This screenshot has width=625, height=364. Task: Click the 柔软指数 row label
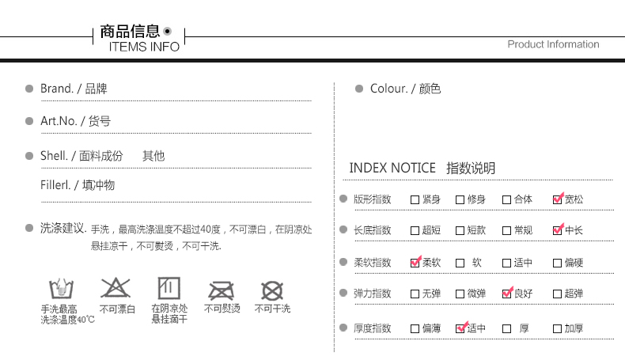click(373, 263)
